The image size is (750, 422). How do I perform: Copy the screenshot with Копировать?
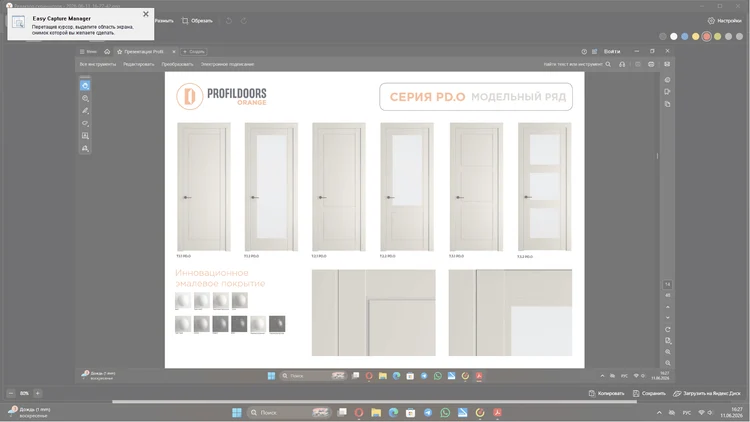pos(607,393)
